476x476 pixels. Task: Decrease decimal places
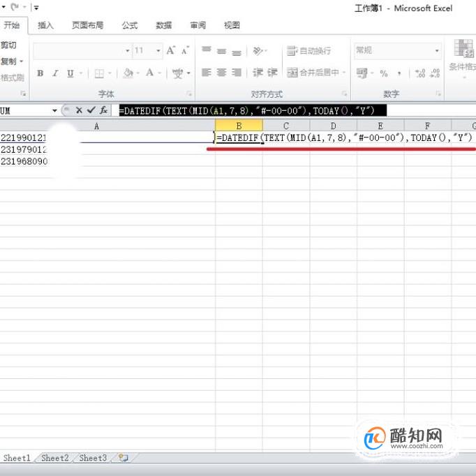pyautogui.click(x=435, y=73)
